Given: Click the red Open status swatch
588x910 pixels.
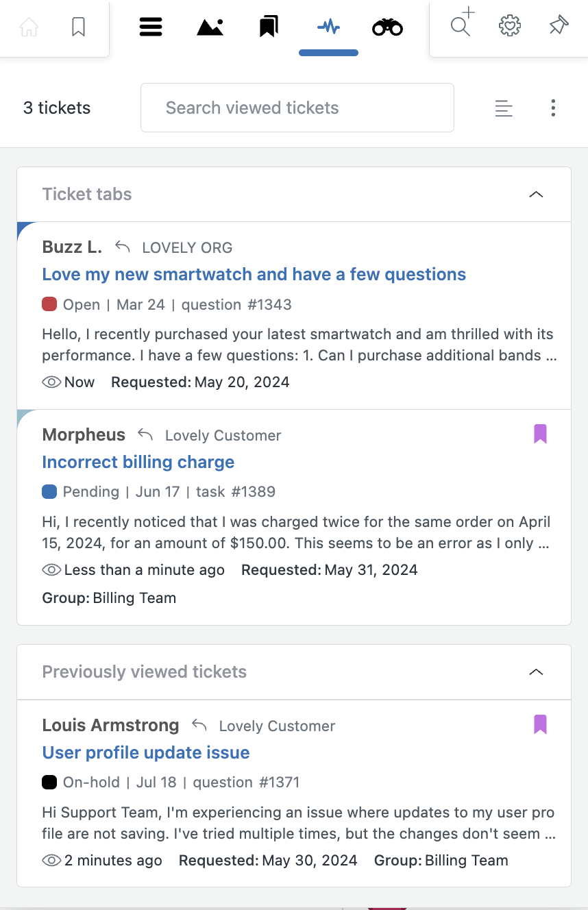Looking at the screenshot, I should (x=49, y=304).
